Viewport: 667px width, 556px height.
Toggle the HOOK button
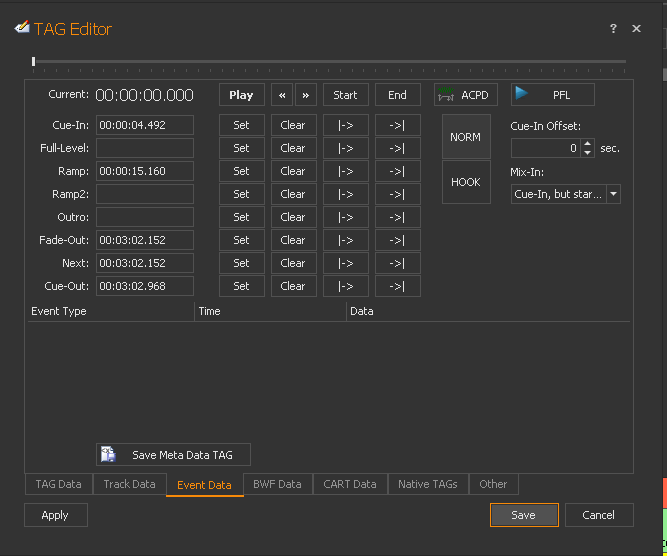pos(466,182)
